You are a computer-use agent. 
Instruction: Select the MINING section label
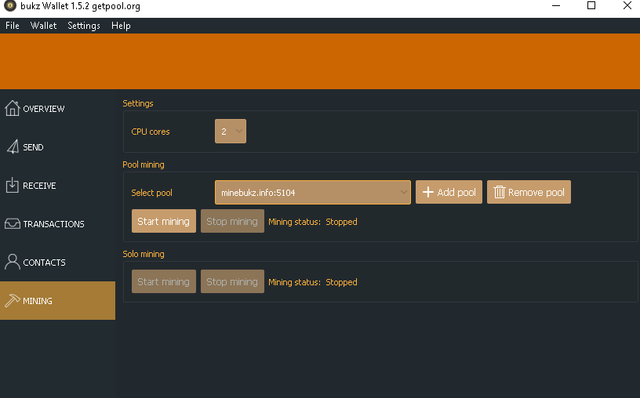(38, 301)
